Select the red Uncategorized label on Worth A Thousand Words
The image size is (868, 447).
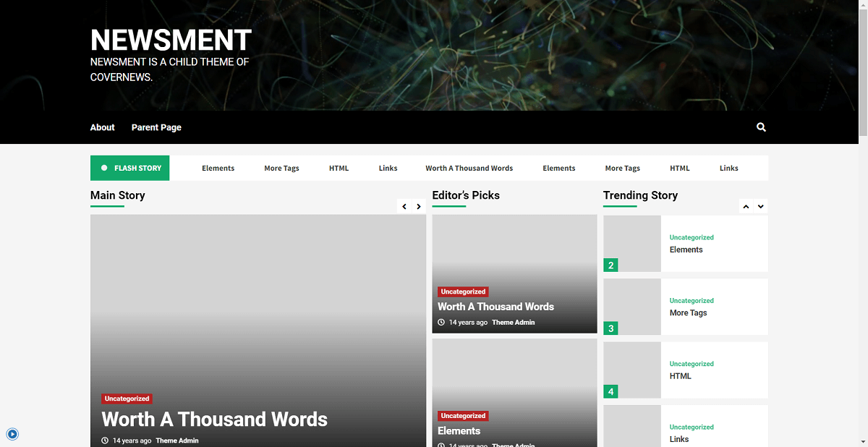(463, 291)
